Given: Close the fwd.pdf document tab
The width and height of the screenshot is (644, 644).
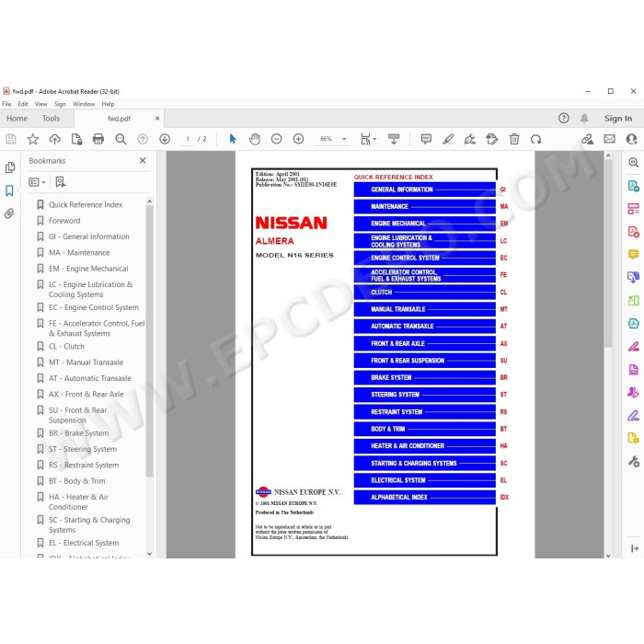Looking at the screenshot, I should (x=157, y=119).
